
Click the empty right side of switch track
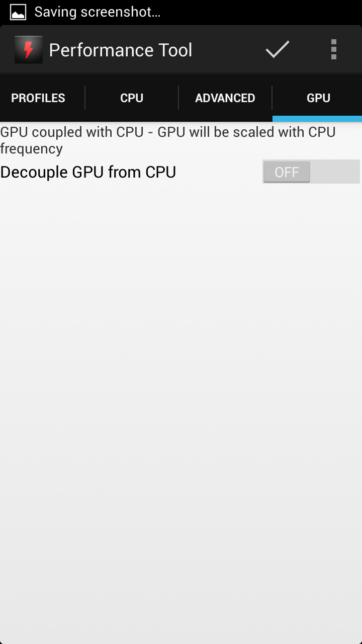[x=335, y=172]
